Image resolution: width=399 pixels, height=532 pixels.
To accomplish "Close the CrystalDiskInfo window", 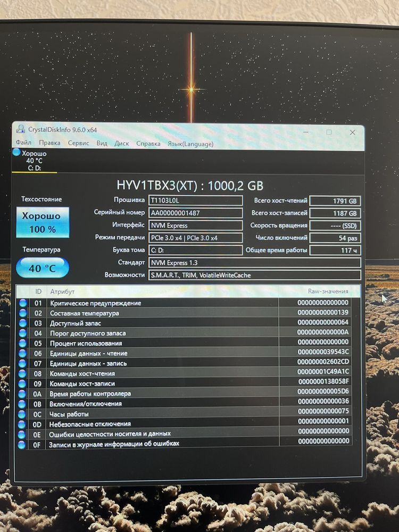I will pos(353,132).
